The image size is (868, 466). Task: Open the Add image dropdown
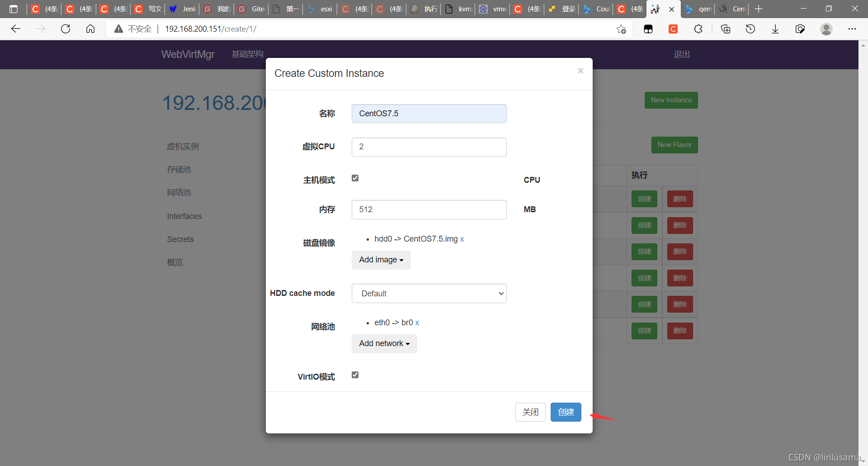point(381,260)
